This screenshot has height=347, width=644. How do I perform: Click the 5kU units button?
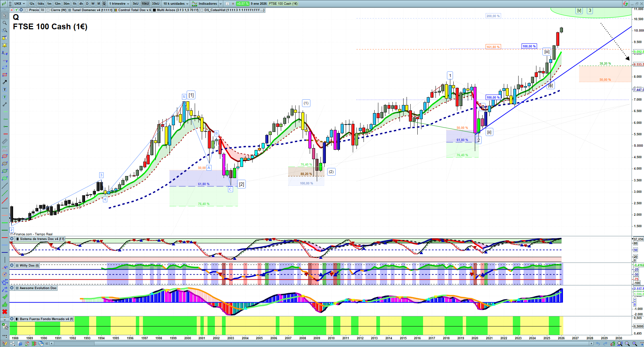pos(136,4)
